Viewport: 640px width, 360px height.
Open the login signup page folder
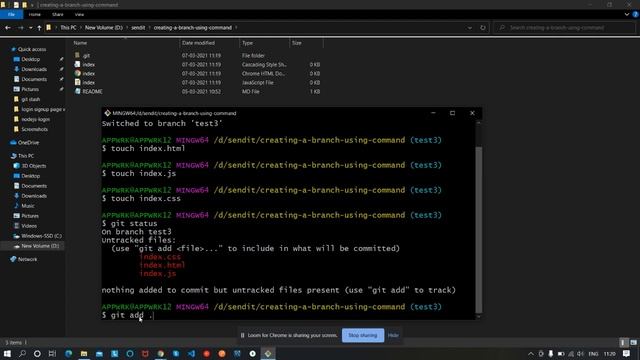42,109
